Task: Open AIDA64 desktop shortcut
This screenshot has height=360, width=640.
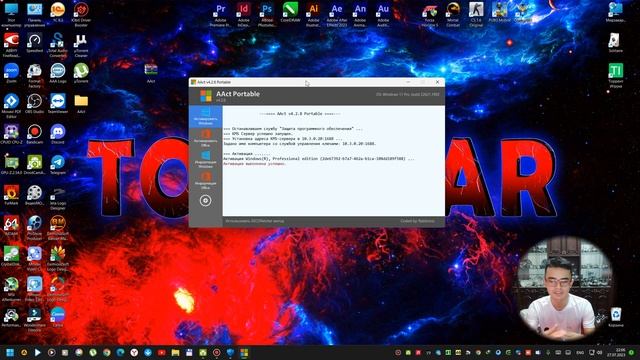Action: (11, 226)
